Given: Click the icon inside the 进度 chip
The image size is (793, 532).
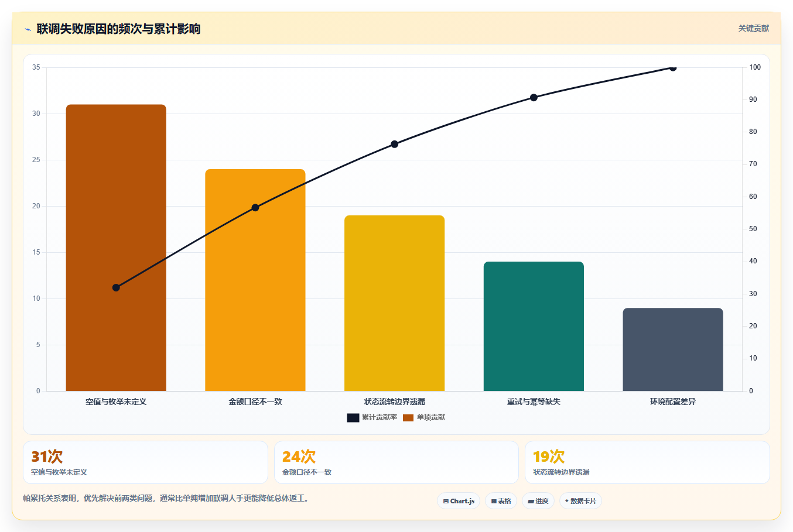Looking at the screenshot, I should click(531, 502).
